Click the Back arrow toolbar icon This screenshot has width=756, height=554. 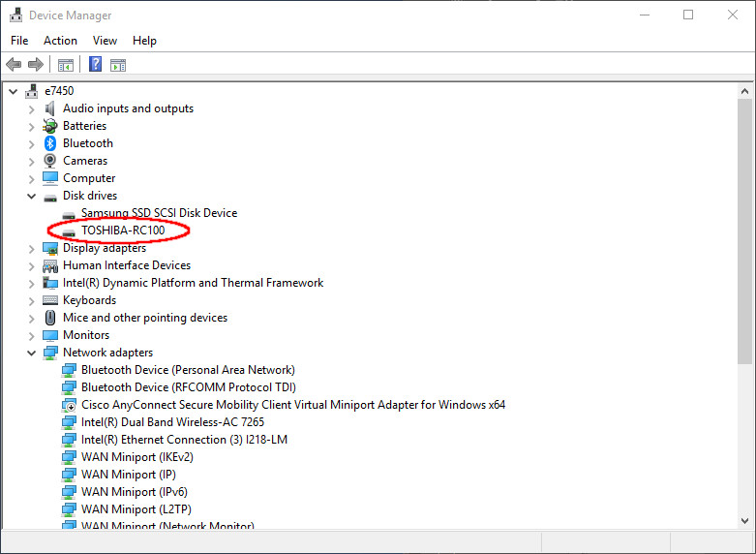(x=14, y=64)
